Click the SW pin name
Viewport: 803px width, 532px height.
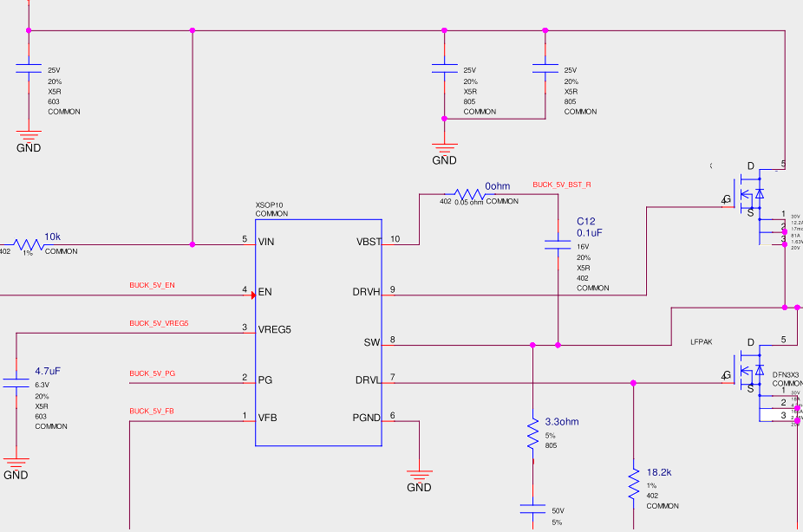[372, 343]
